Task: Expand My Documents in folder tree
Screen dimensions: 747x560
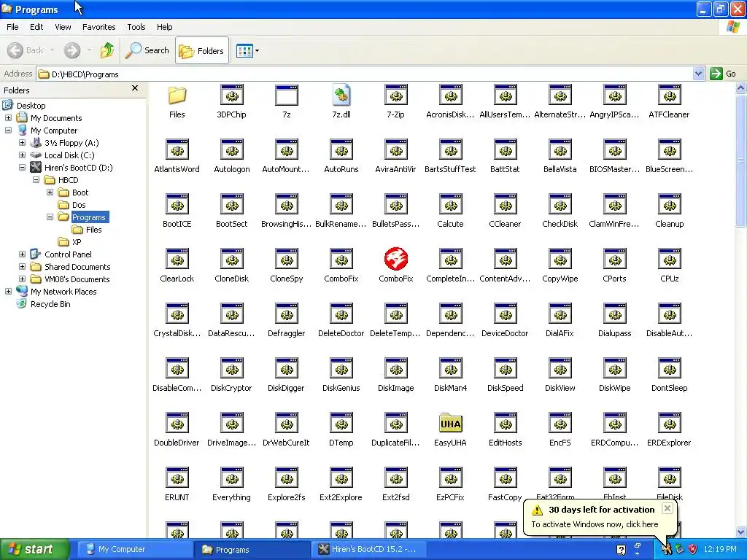Action: [8, 117]
